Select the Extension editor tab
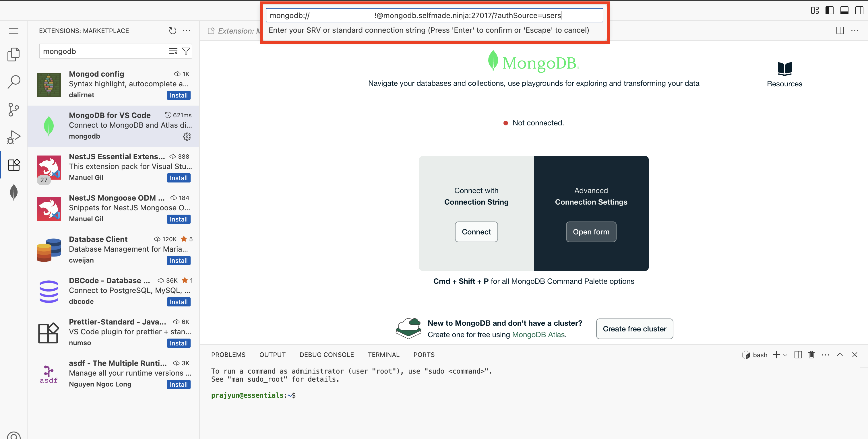The image size is (868, 439). click(x=234, y=31)
